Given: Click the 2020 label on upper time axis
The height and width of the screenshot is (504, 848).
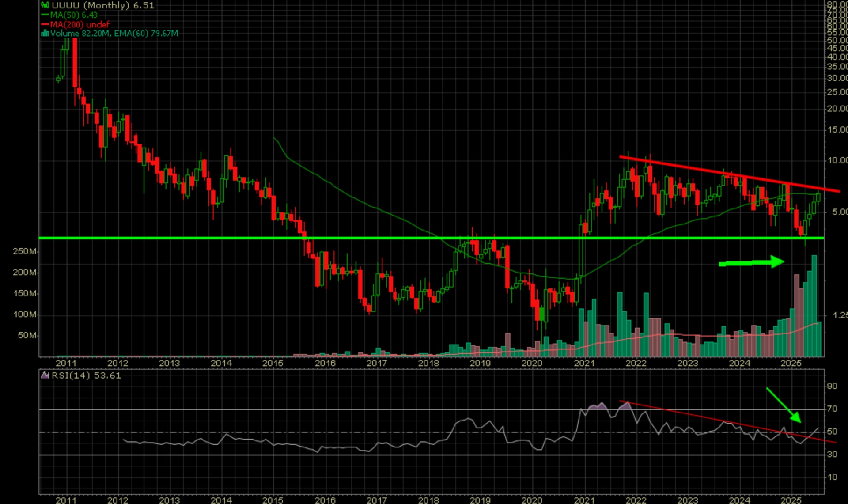Looking at the screenshot, I should pos(531,363).
